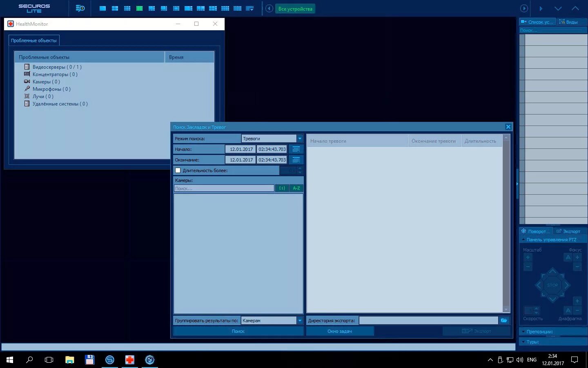588x368 pixels.
Task: Select the 2x2 camera grid layout
Action: coord(115,9)
